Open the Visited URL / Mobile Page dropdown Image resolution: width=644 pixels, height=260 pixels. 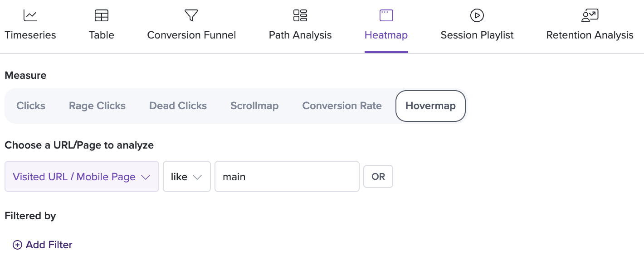pos(82,177)
